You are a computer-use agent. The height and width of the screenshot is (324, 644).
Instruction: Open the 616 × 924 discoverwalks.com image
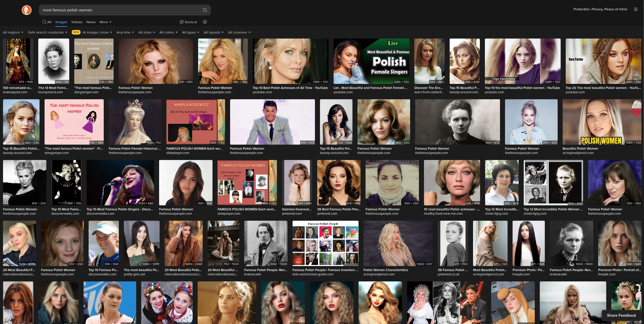coord(104,243)
